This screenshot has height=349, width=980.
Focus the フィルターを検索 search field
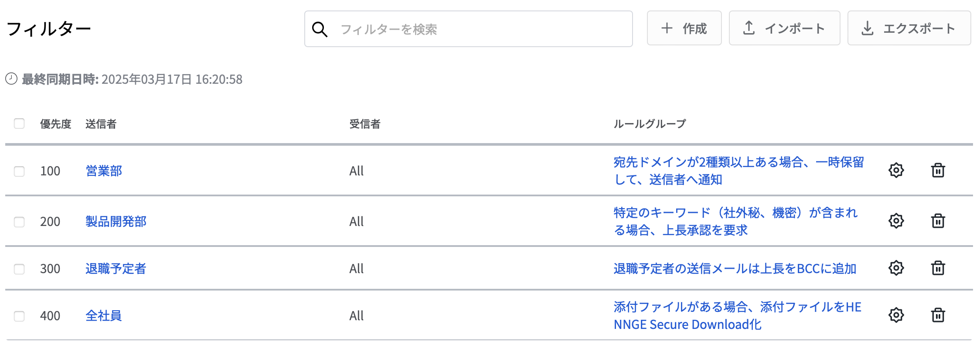(469, 29)
